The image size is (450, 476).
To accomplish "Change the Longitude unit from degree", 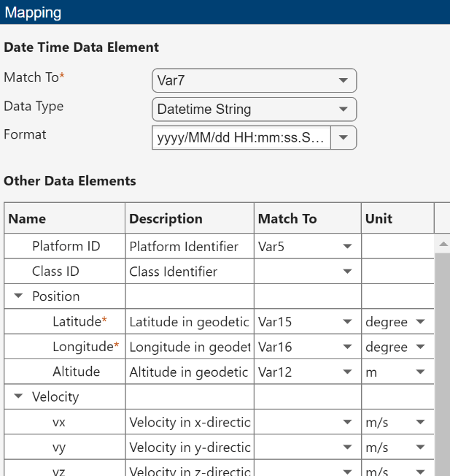I will pyautogui.click(x=419, y=347).
